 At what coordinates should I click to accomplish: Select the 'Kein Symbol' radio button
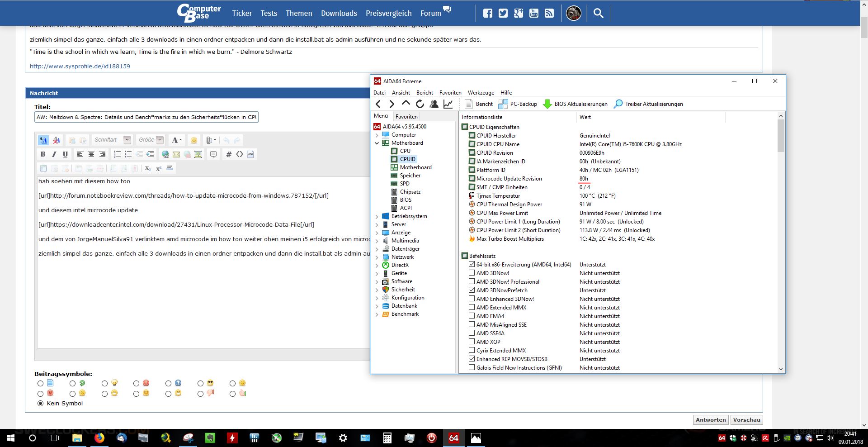point(41,404)
